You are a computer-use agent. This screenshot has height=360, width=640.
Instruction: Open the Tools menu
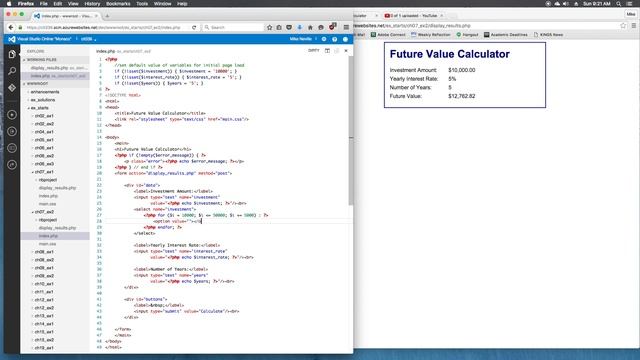click(x=142, y=4)
